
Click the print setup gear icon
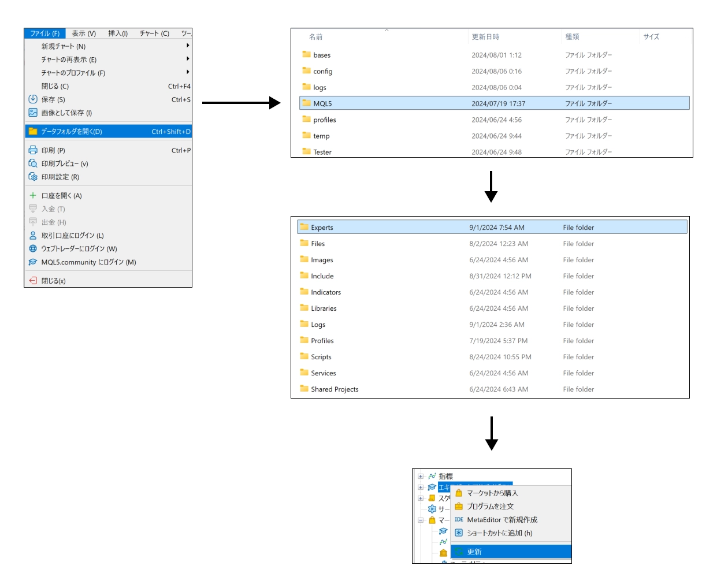(33, 177)
